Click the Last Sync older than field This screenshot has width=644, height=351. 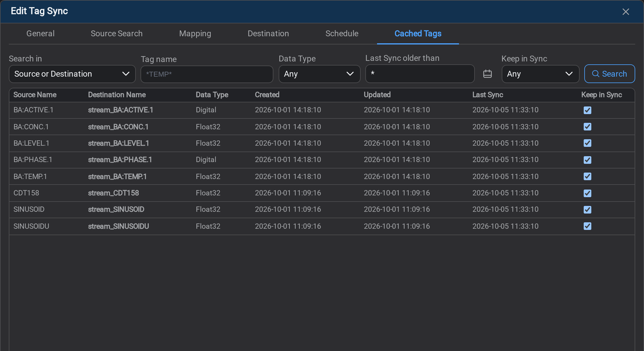coord(420,74)
